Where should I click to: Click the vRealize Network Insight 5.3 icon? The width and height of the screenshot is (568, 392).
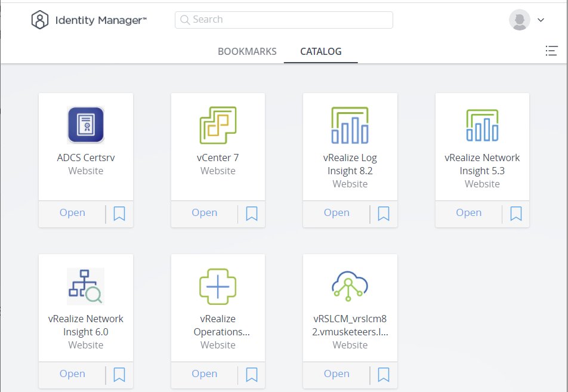point(482,125)
